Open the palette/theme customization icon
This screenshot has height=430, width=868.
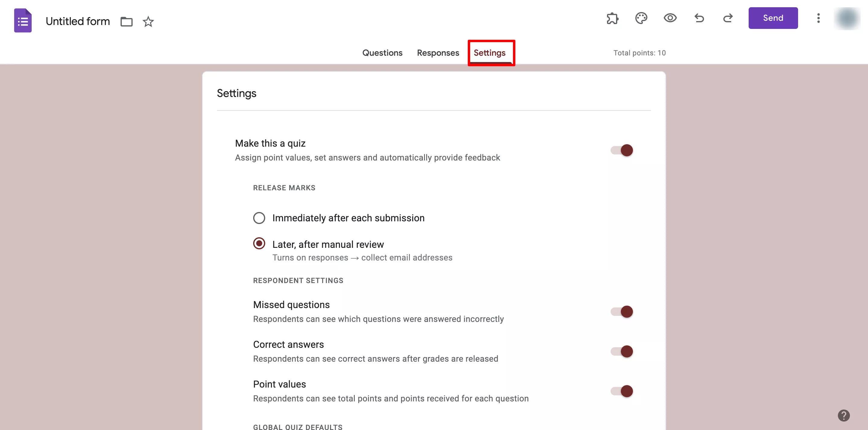coord(641,18)
